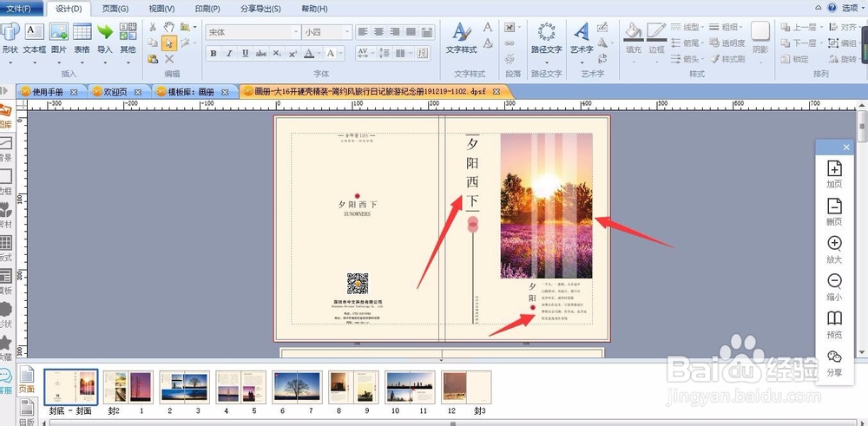The width and height of the screenshot is (868, 426).
Task: Switch to the 欢迎页 document tab
Action: 120,92
